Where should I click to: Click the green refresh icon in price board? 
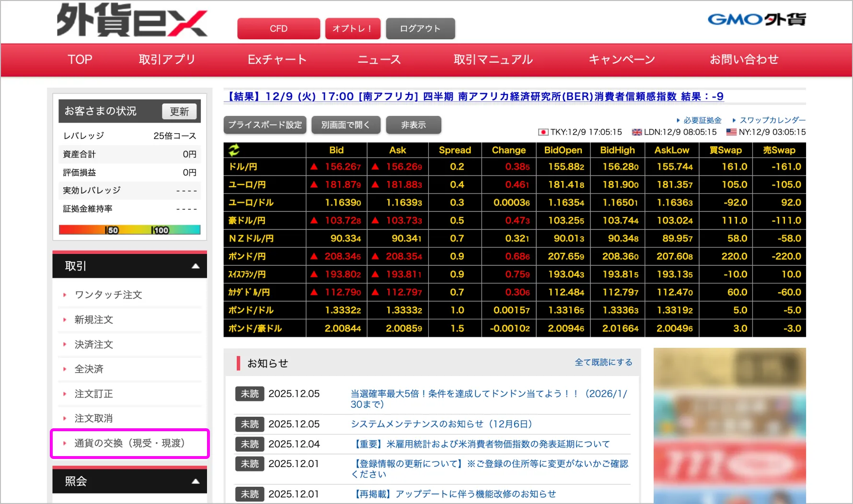pos(234,150)
